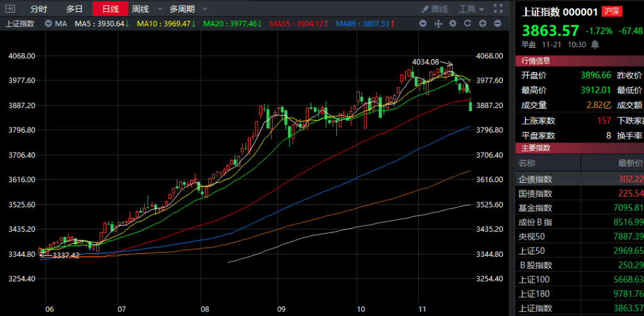Switch to the 多日 tab

click(75, 9)
